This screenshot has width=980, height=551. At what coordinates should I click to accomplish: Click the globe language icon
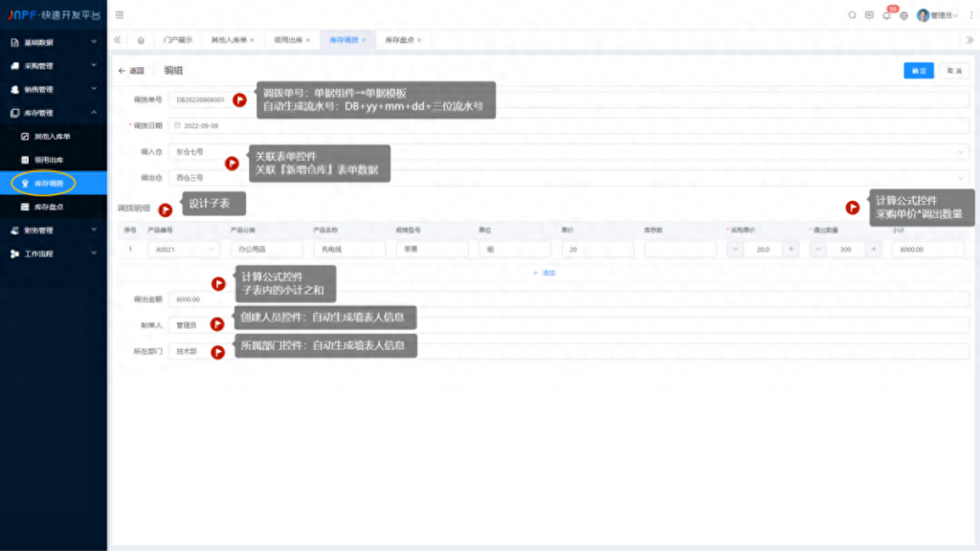tap(903, 15)
